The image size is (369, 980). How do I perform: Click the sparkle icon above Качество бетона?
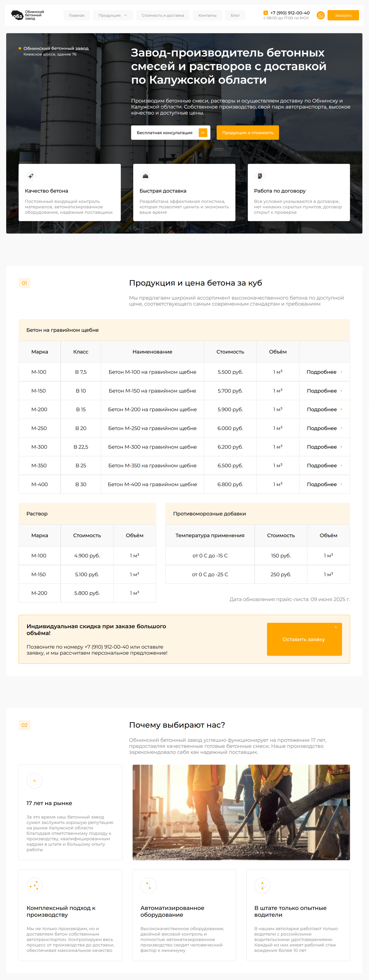(x=31, y=176)
